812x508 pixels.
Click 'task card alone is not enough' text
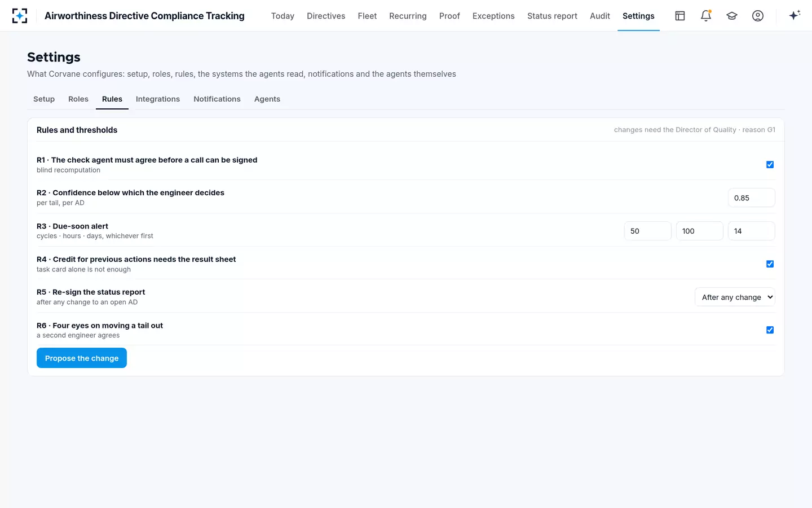(83, 269)
